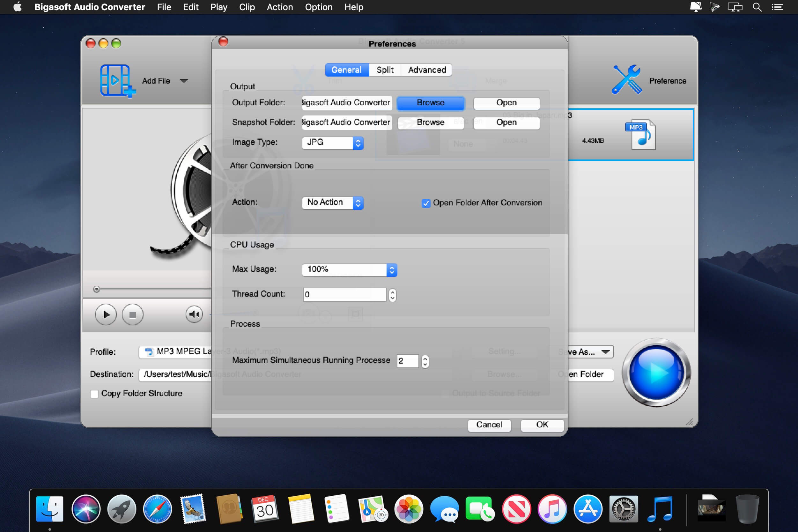This screenshot has height=532, width=798.
Task: Open Trash in the dock
Action: 747,509
